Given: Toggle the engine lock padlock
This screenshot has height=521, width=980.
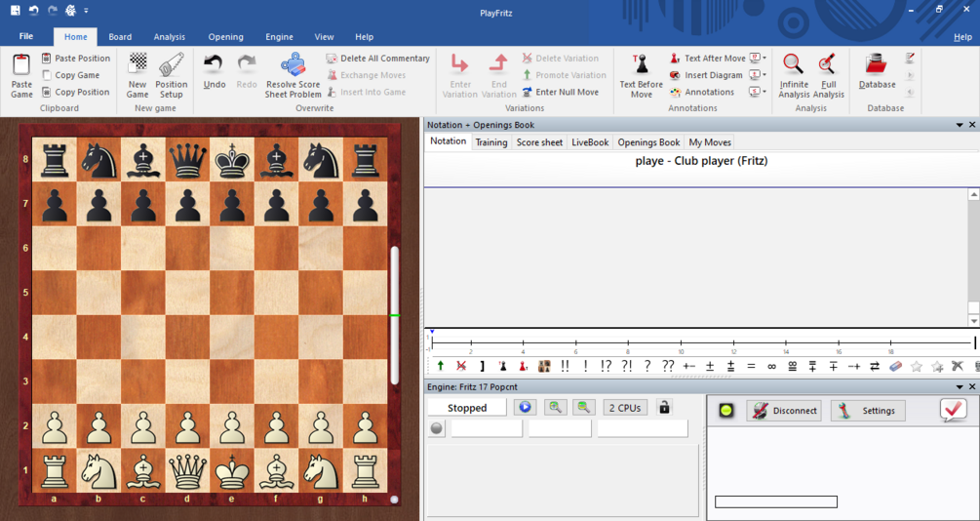Looking at the screenshot, I should click(664, 407).
